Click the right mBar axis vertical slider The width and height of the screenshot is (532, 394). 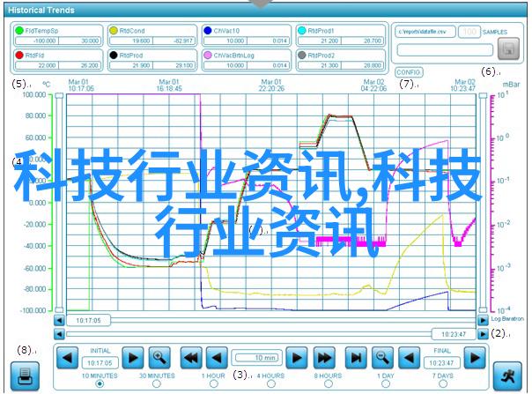coord(483,203)
